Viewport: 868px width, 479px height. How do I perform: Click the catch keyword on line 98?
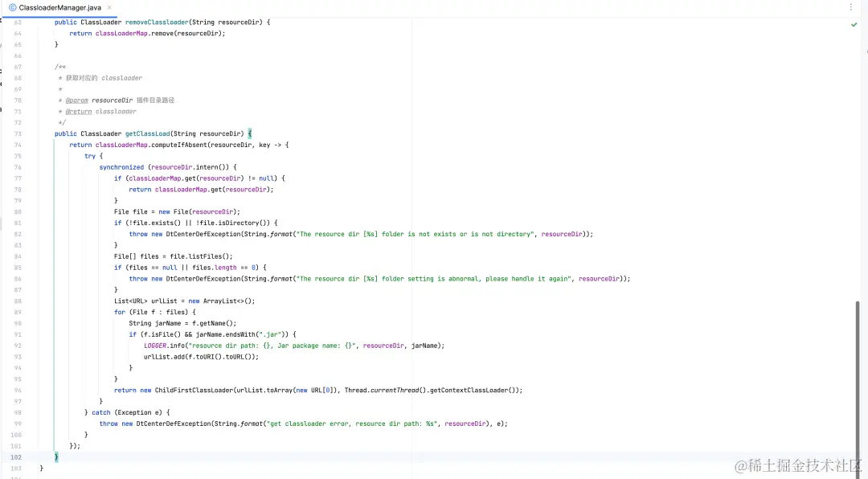(100, 412)
